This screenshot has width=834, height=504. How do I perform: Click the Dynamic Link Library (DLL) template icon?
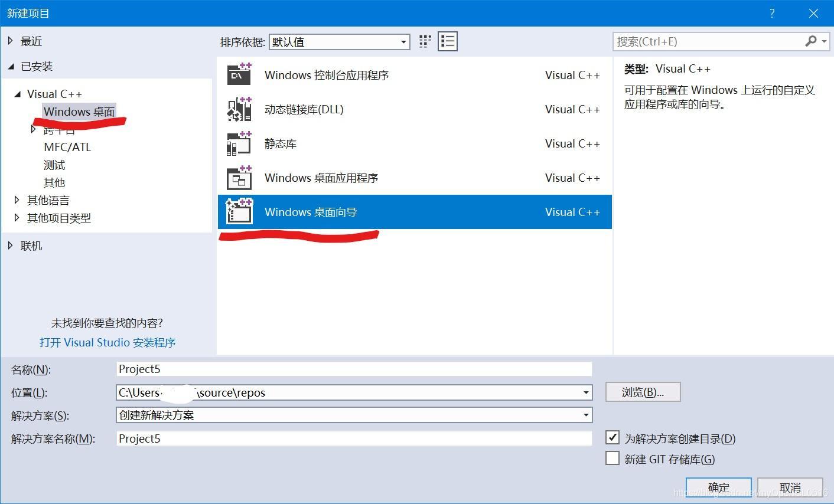pos(239,109)
